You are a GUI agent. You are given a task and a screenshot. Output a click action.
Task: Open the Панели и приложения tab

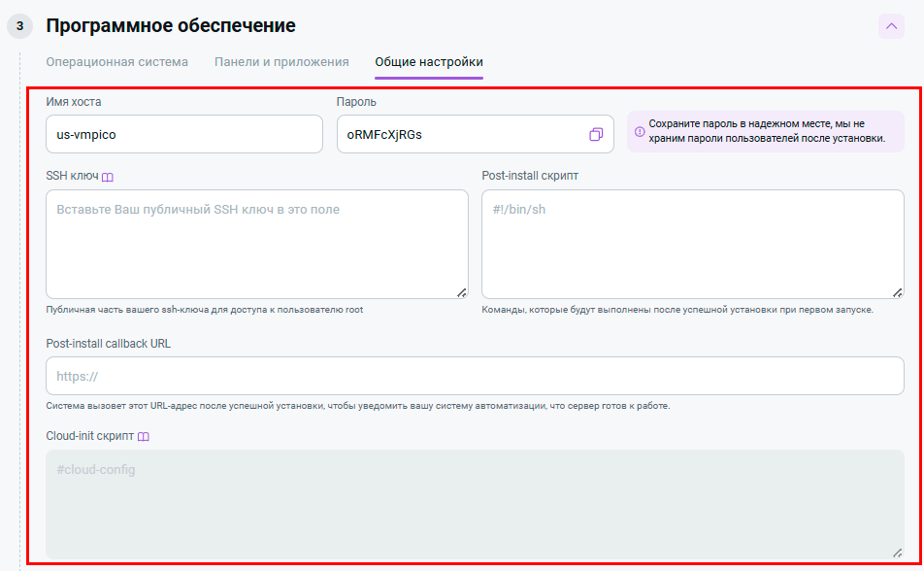(281, 62)
